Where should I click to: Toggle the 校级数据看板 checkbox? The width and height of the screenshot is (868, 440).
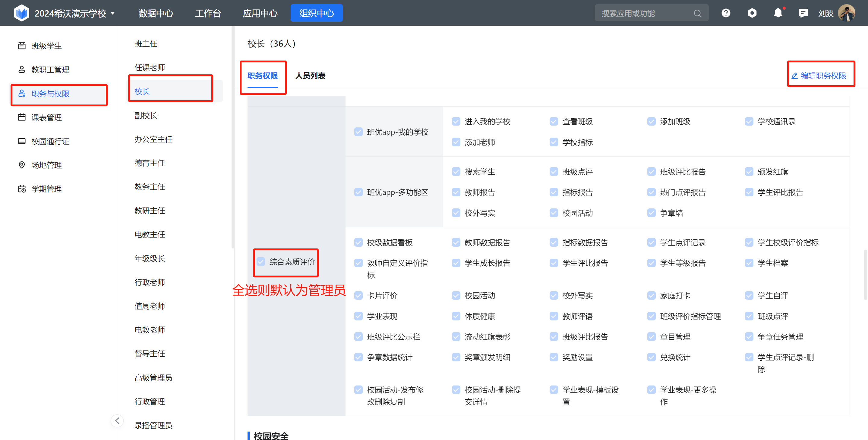coord(358,242)
